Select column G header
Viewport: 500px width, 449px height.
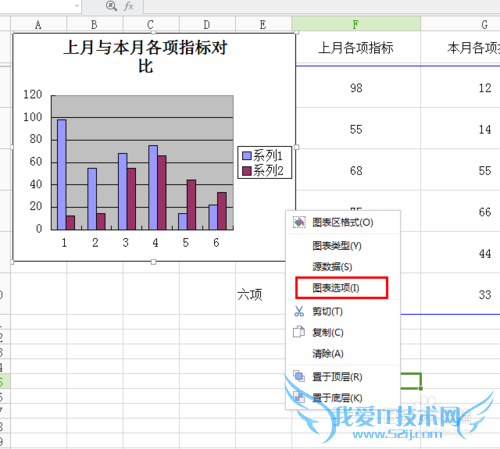(460, 24)
